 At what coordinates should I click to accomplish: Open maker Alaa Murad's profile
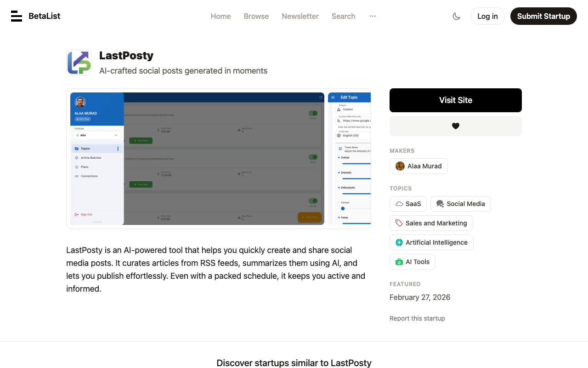click(418, 166)
